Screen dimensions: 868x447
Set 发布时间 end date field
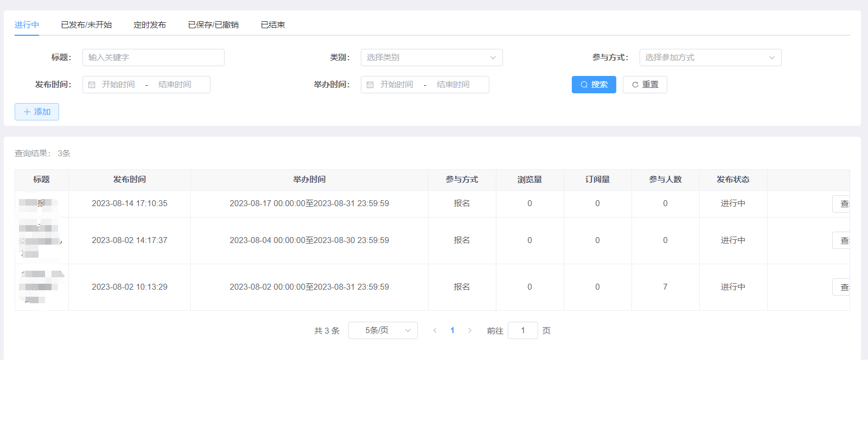click(175, 85)
